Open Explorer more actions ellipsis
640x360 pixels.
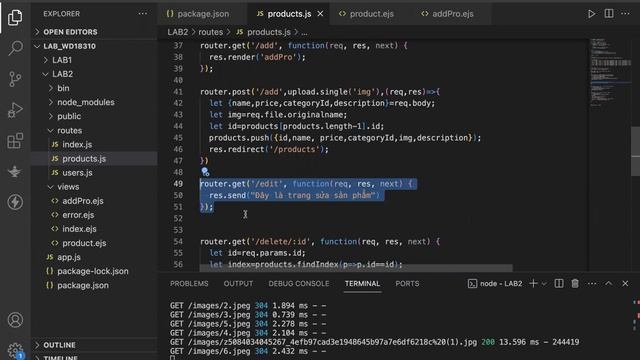(142, 13)
